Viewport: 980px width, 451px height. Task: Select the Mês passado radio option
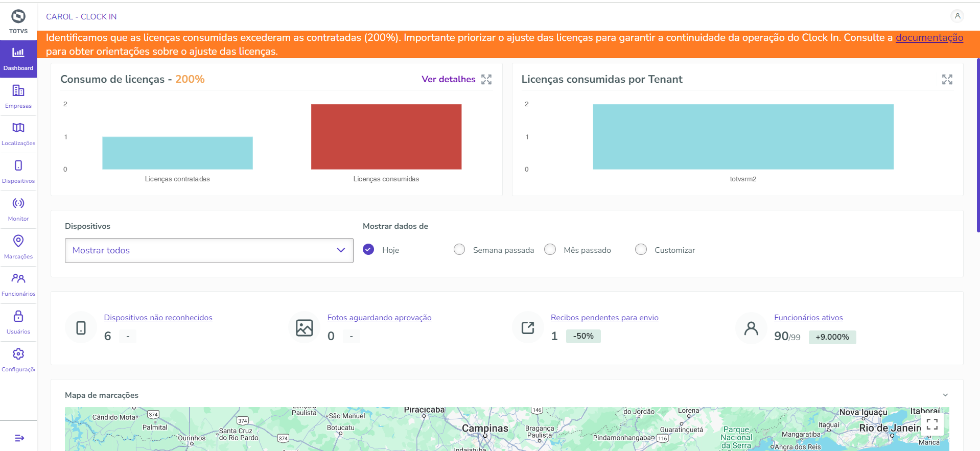[550, 249]
